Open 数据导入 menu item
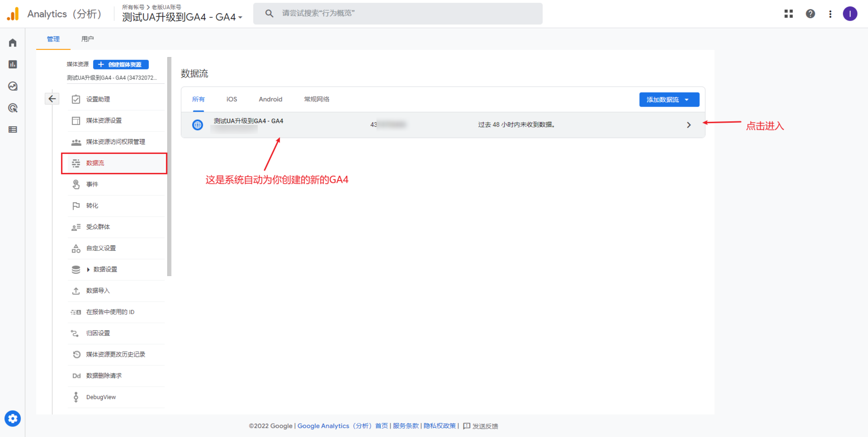 tap(98, 291)
